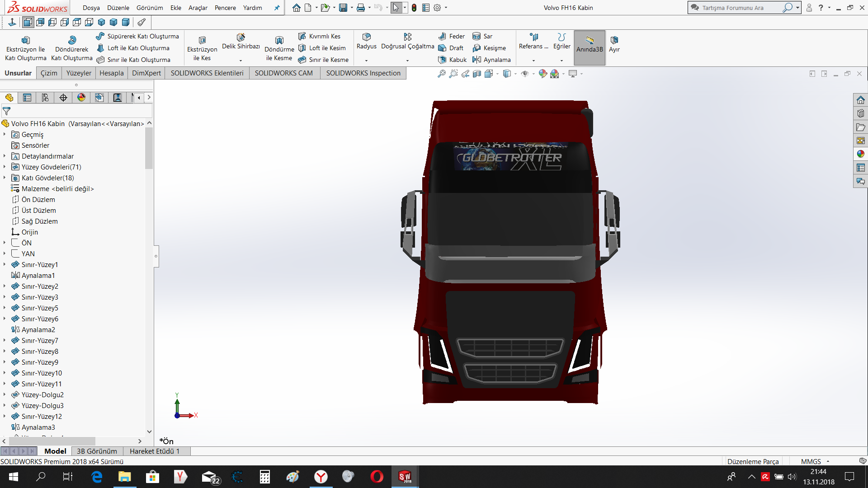
Task: Open Referans geometry dropdown arrow
Action: click(533, 61)
